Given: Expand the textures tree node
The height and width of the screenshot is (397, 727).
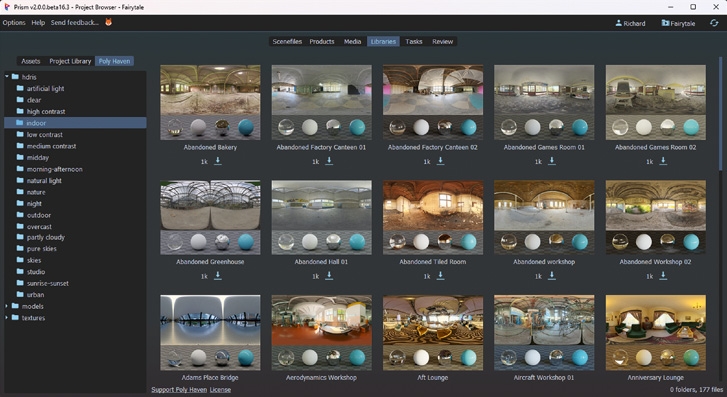Looking at the screenshot, I should click(7, 318).
